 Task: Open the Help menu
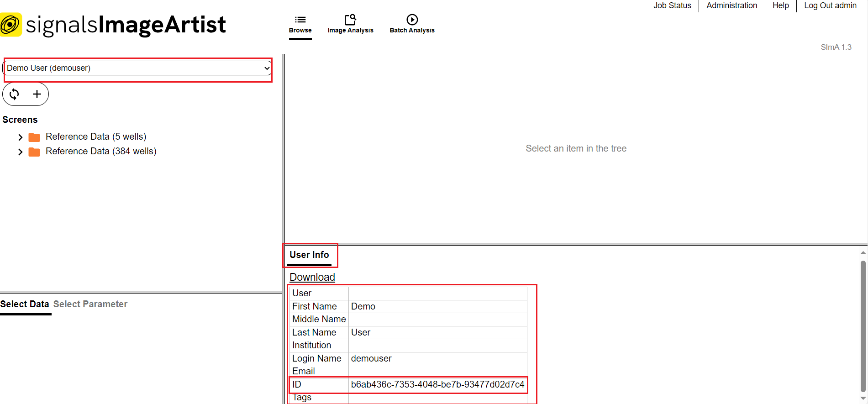pos(780,5)
